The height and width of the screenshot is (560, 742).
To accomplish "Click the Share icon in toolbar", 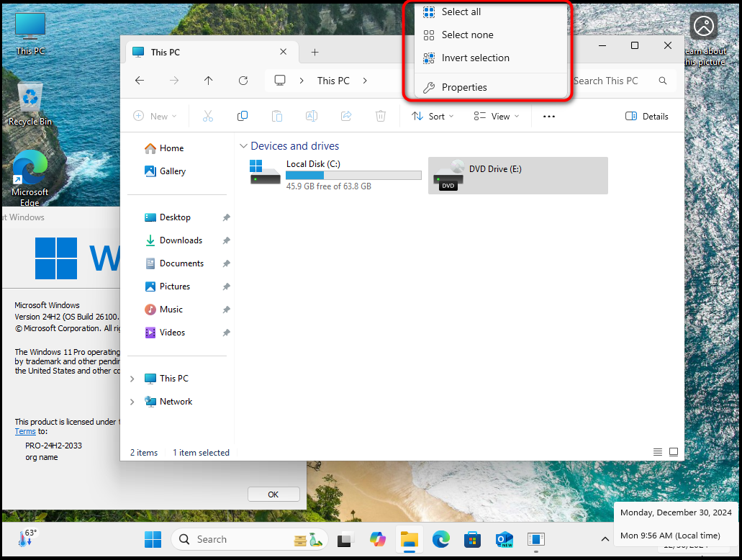I will [346, 116].
